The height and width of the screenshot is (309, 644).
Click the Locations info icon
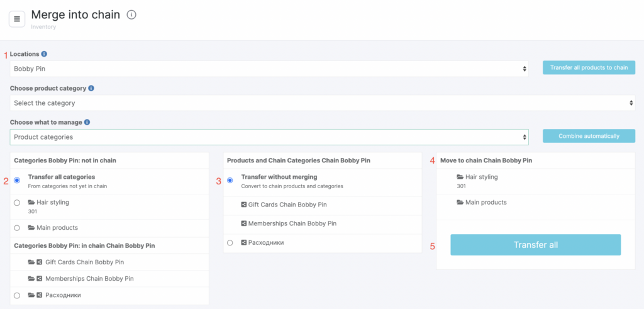44,55
